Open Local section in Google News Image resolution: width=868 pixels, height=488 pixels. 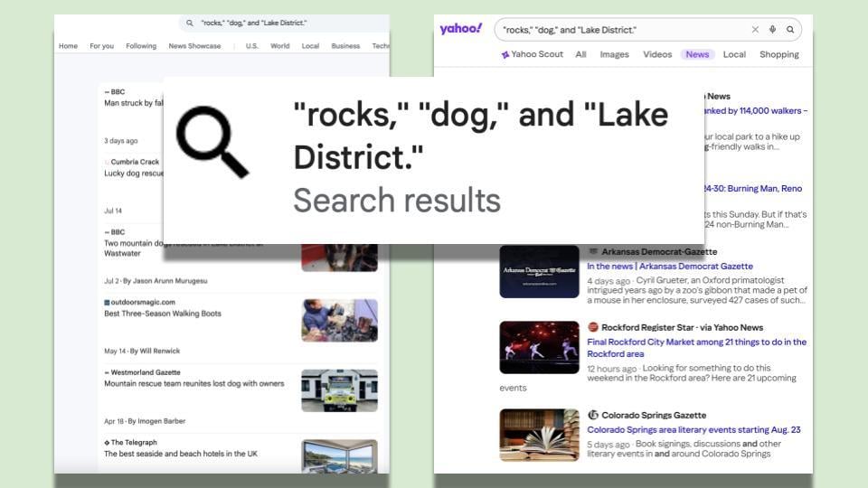pos(310,46)
